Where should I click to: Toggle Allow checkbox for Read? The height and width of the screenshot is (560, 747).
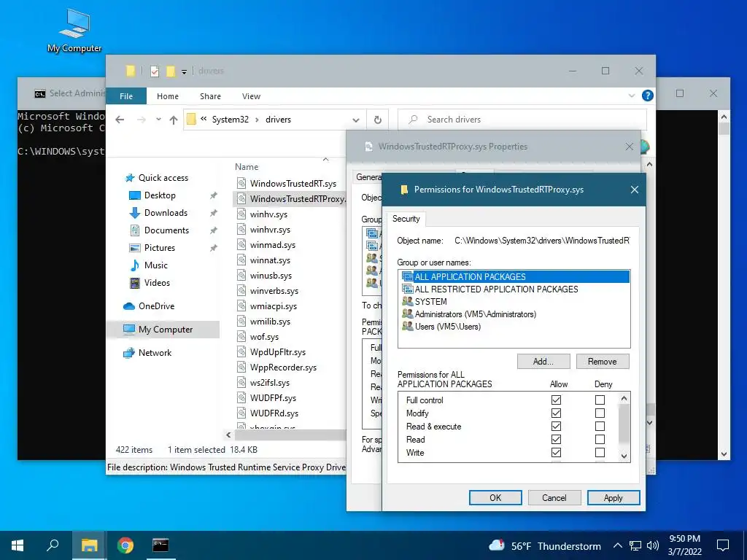coord(556,440)
